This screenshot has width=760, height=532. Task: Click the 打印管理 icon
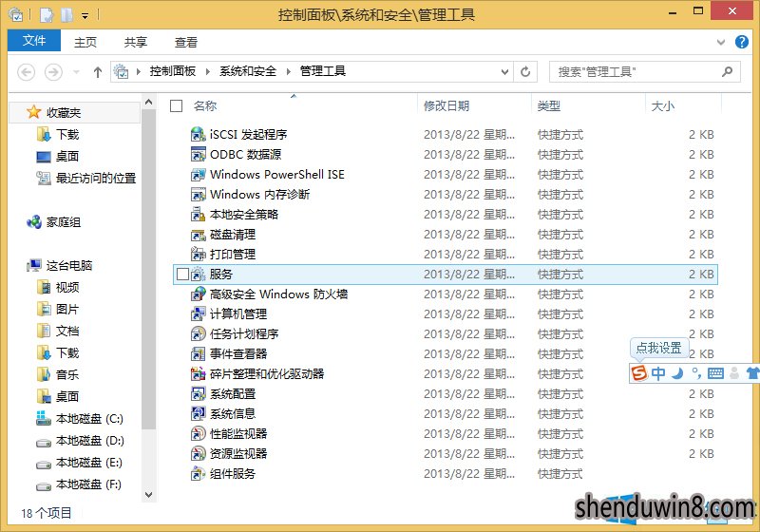(x=198, y=254)
